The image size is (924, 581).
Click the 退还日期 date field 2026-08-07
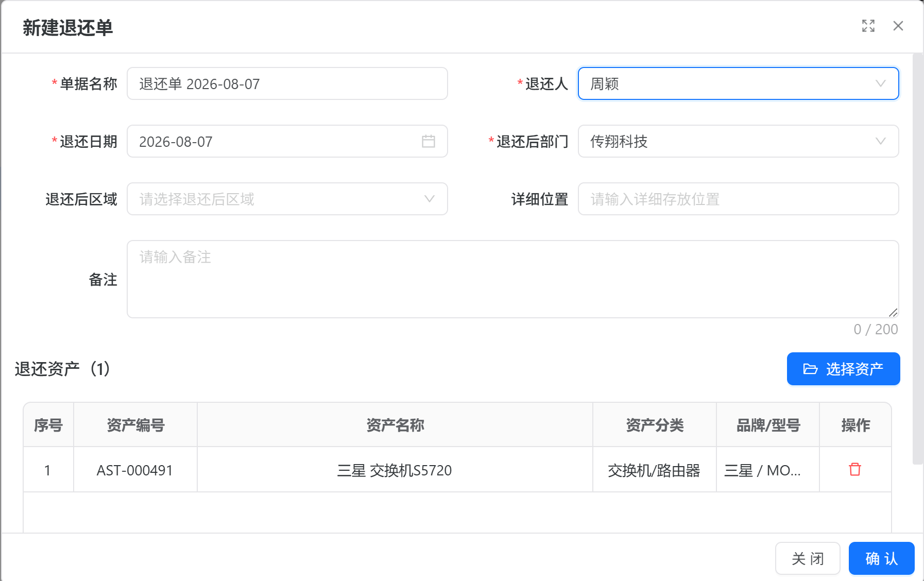point(287,141)
